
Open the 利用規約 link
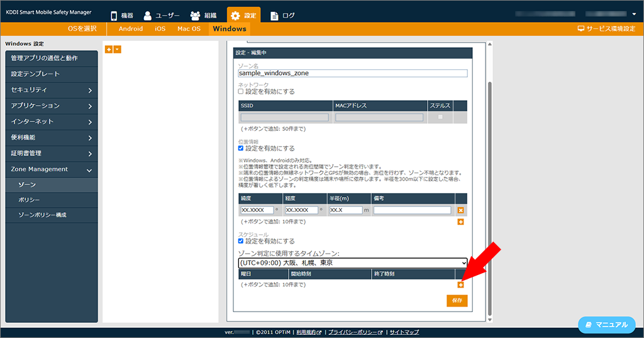(309, 332)
